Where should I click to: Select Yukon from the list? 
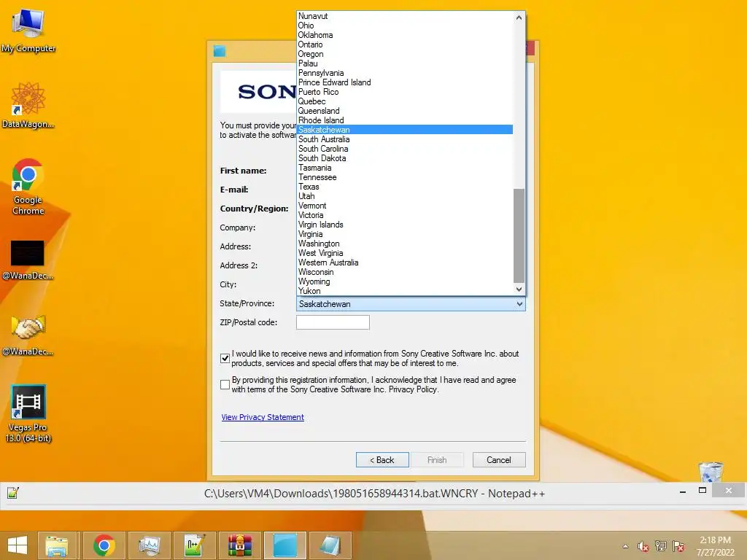coord(404,291)
